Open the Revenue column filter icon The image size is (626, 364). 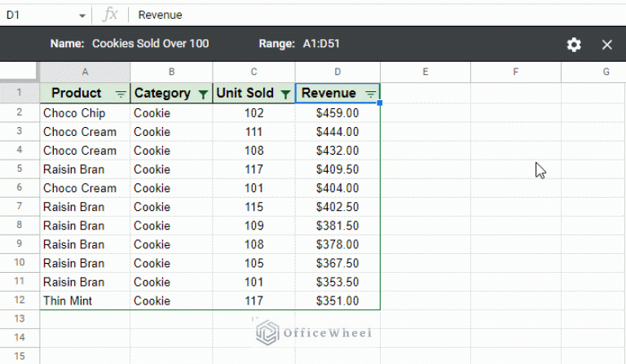tap(371, 94)
